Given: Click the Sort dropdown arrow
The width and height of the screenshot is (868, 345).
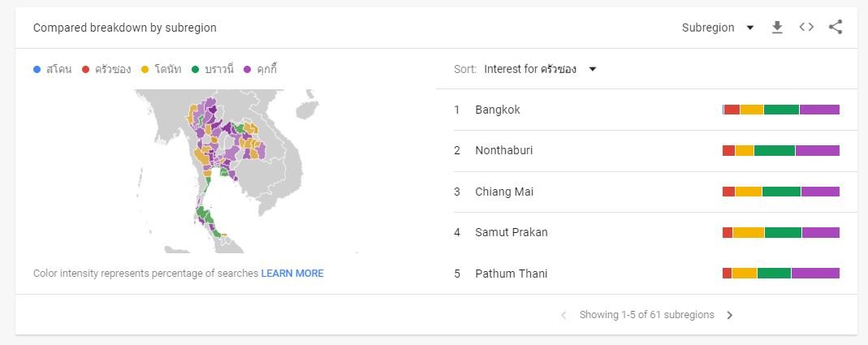Looking at the screenshot, I should 593,69.
